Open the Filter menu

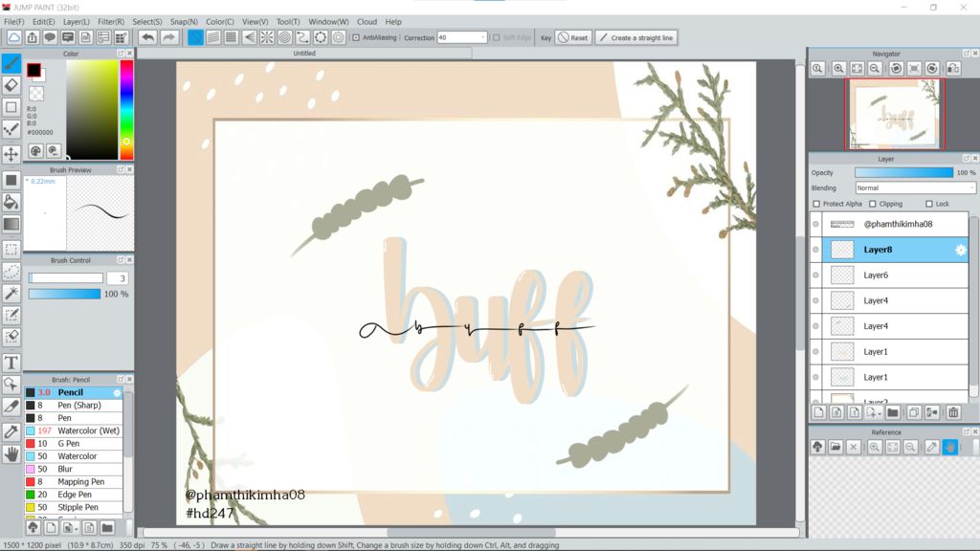click(x=111, y=21)
